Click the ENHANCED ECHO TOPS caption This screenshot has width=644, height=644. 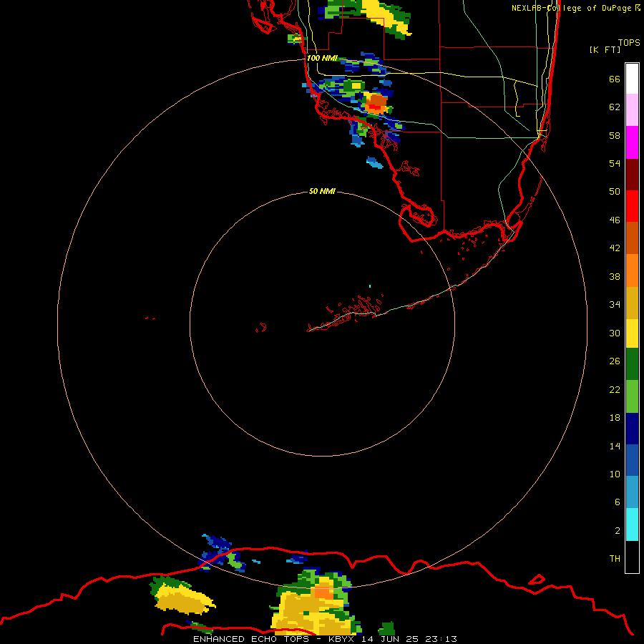(251, 639)
